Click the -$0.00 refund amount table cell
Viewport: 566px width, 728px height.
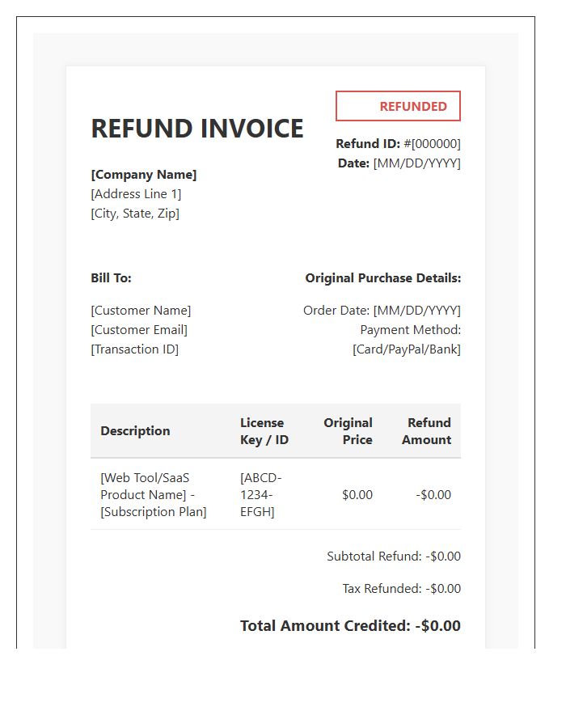pyautogui.click(x=433, y=495)
